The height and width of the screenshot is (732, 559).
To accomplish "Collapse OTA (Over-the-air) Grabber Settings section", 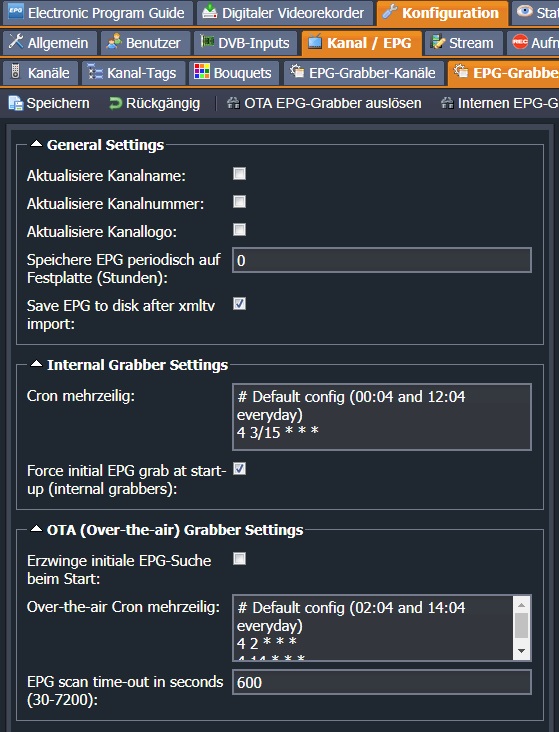I will point(36,529).
